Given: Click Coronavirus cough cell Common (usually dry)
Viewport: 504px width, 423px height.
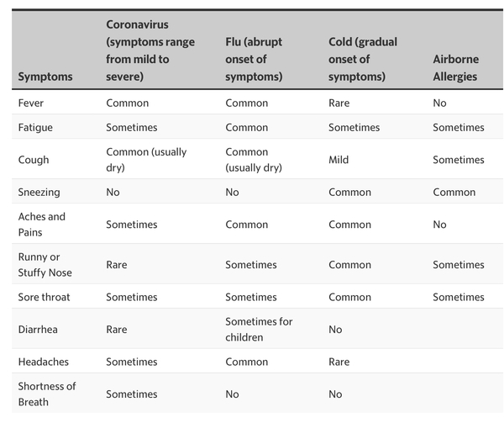Looking at the screenshot, I should (146, 160).
